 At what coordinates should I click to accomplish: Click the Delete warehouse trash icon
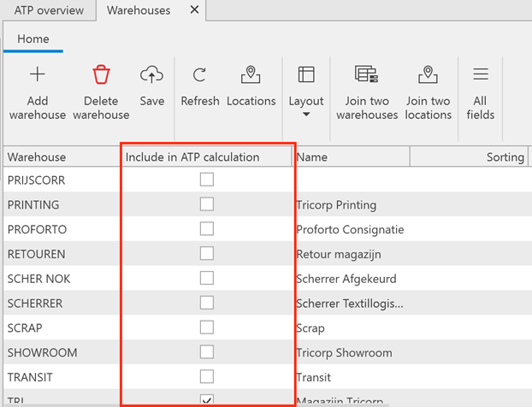click(101, 75)
